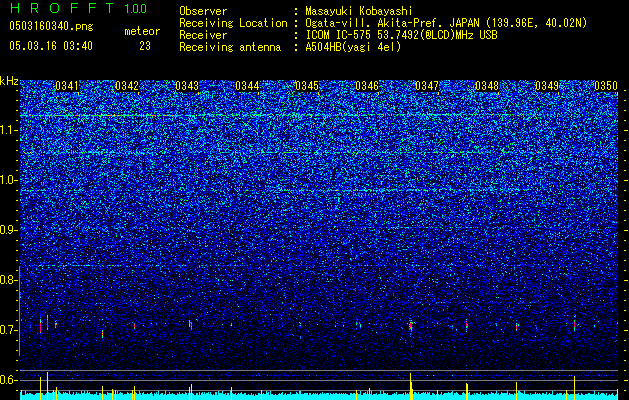
Task: Click the 0341 time marker
Action: [67, 86]
